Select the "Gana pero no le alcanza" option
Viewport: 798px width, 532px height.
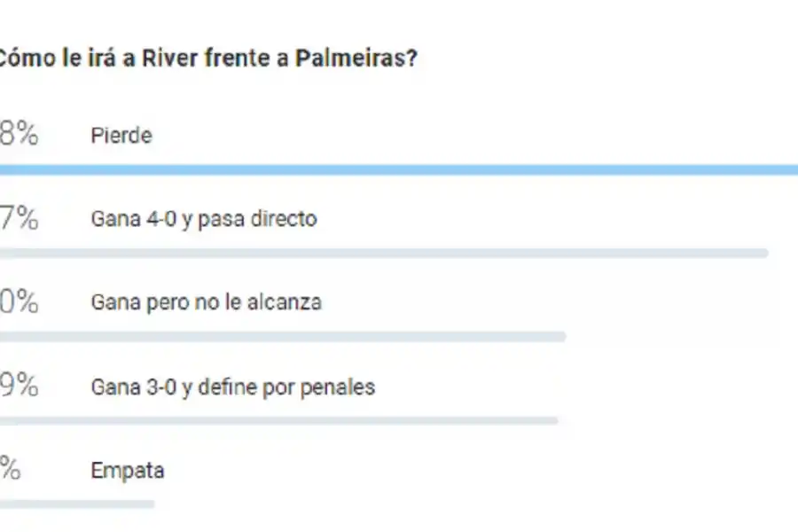207,301
